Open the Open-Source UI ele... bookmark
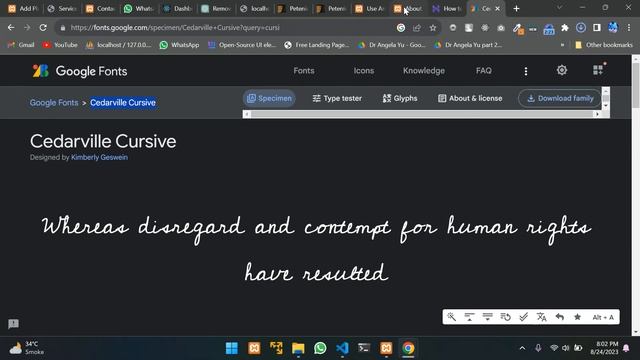Viewport: 640px width, 360px height. 242,45
